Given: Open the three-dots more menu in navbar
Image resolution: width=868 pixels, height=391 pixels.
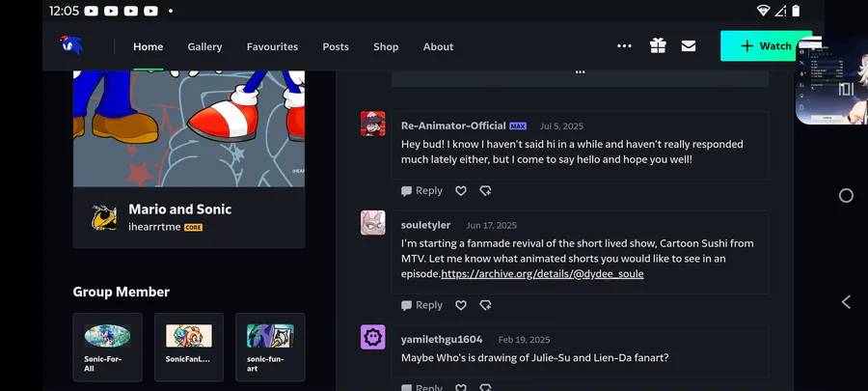Looking at the screenshot, I should click(624, 46).
